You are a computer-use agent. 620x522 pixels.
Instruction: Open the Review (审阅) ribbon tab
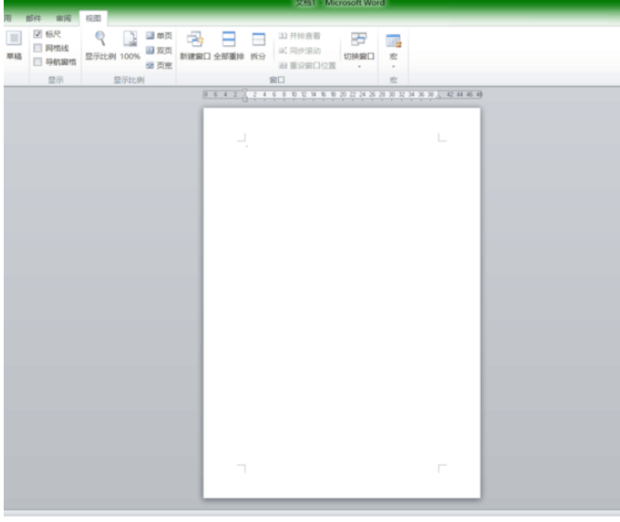[x=63, y=18]
